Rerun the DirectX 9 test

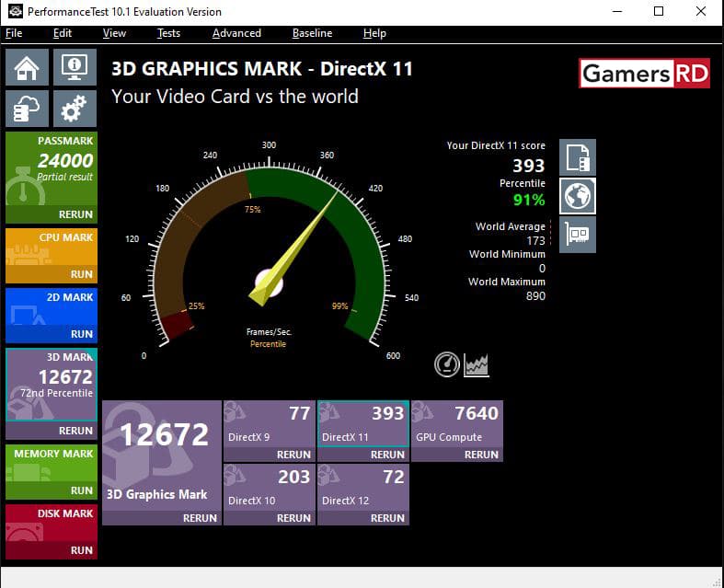(x=293, y=455)
